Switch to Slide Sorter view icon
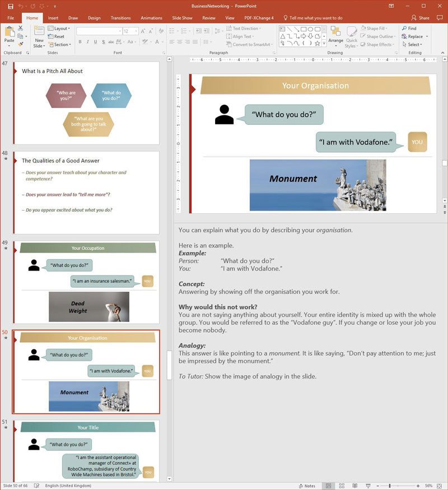448x490 pixels. click(x=342, y=486)
